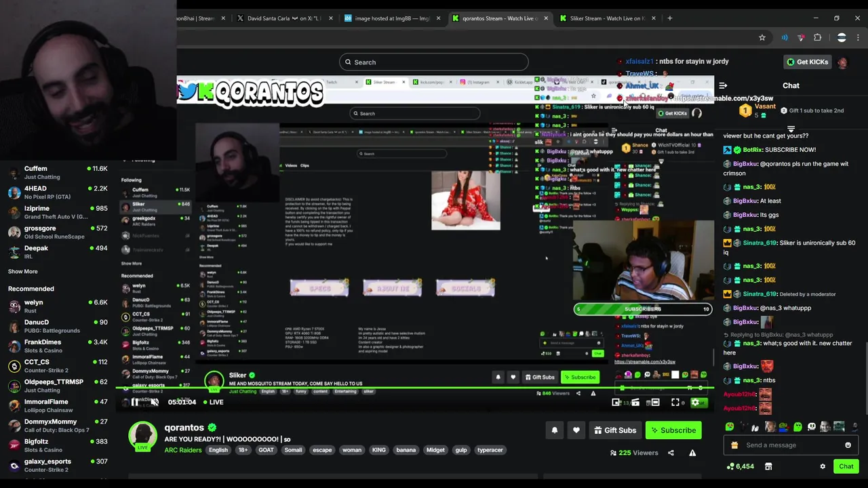Open the Kick shop storefront icon
The height and width of the screenshot is (488, 868).
coord(768,466)
